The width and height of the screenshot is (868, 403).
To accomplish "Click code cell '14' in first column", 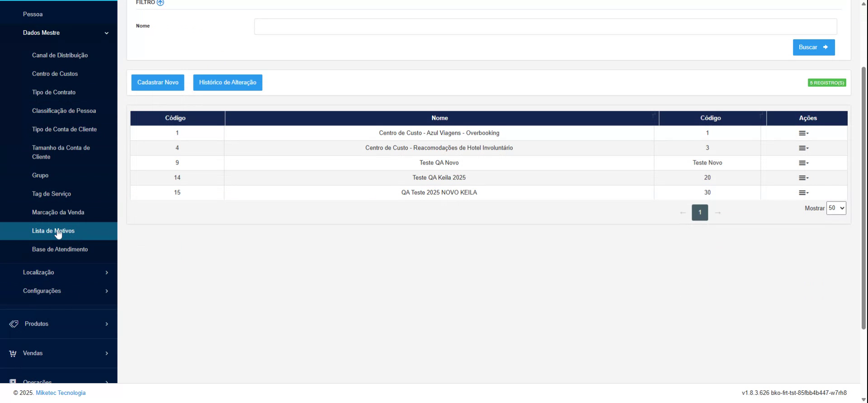I will pos(177,178).
